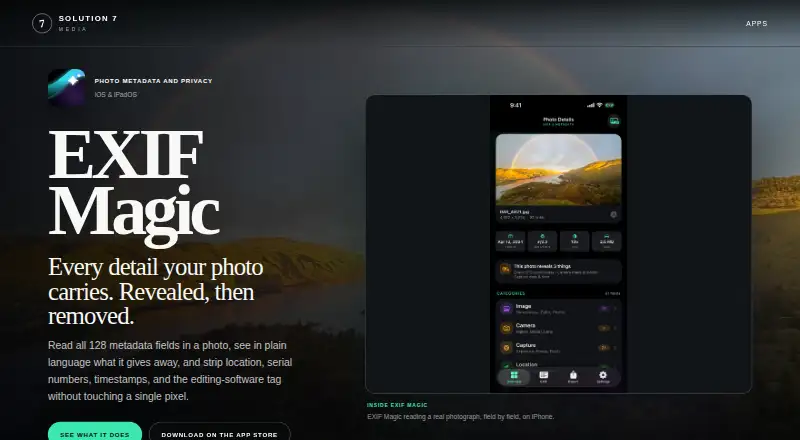Click the orange Capture category icon
The width and height of the screenshot is (800, 440).
click(x=506, y=348)
